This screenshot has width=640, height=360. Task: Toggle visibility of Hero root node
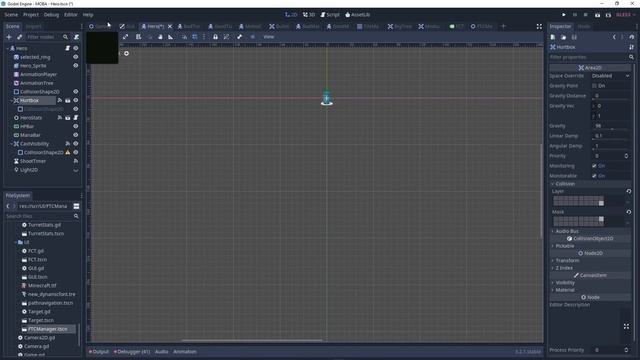[x=76, y=48]
